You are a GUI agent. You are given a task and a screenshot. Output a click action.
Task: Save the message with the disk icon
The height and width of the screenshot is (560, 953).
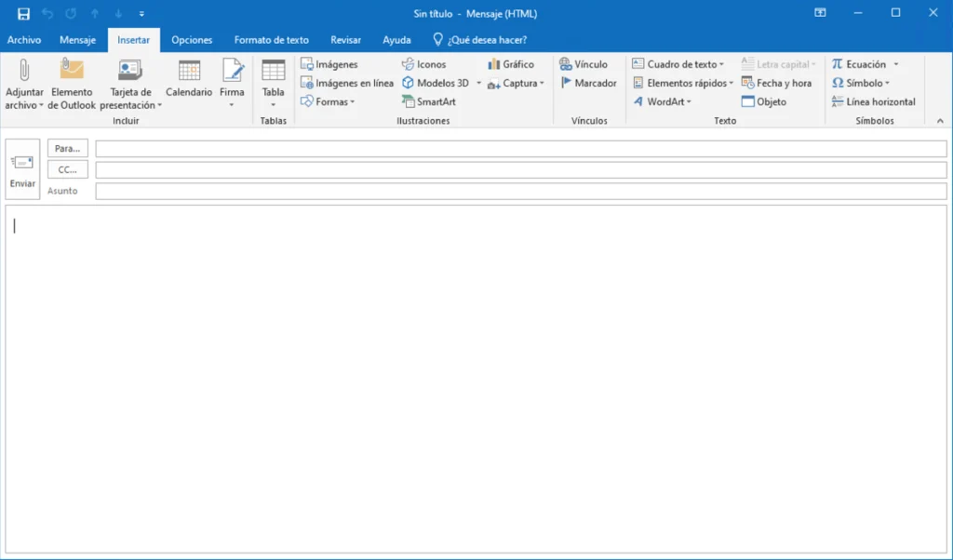tap(23, 13)
